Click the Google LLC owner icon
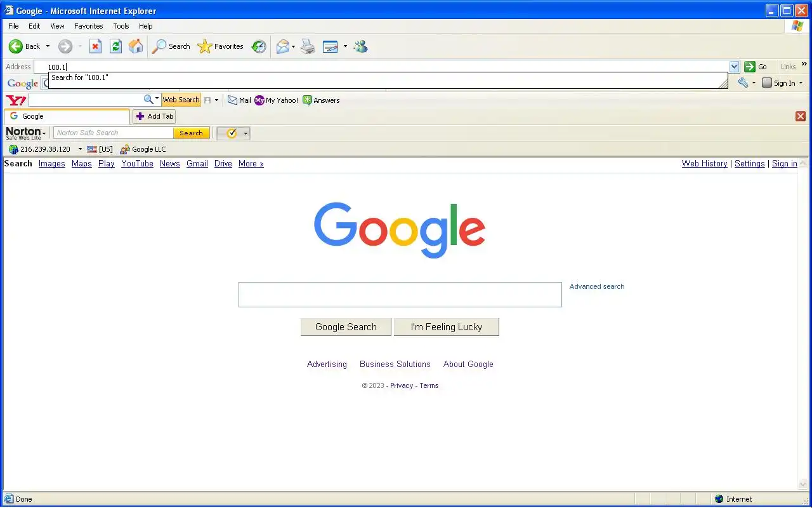 125,149
